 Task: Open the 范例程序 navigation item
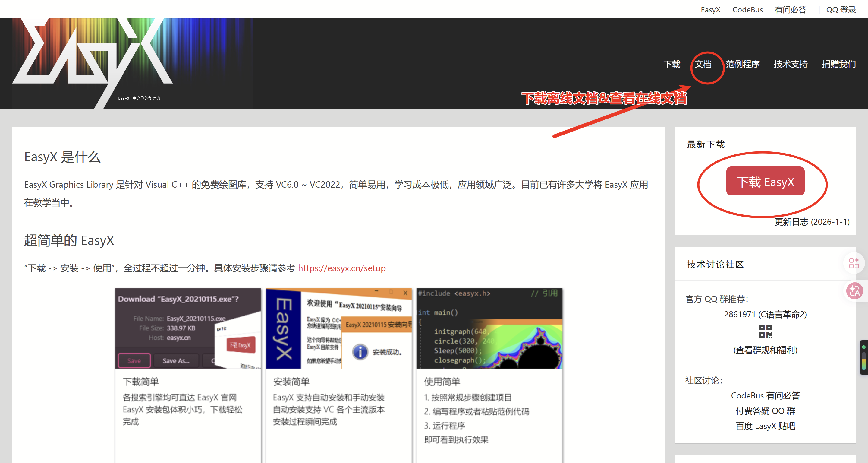coord(743,64)
